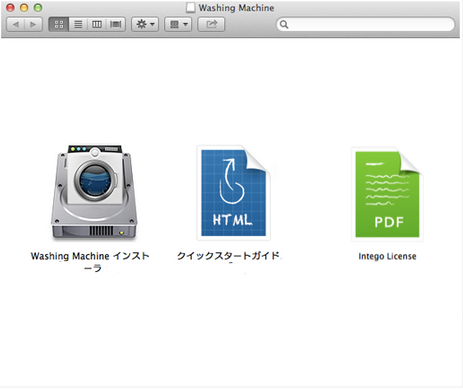Select the Washing Machine インストーラ label text
The height and width of the screenshot is (389, 463).
click(x=90, y=262)
